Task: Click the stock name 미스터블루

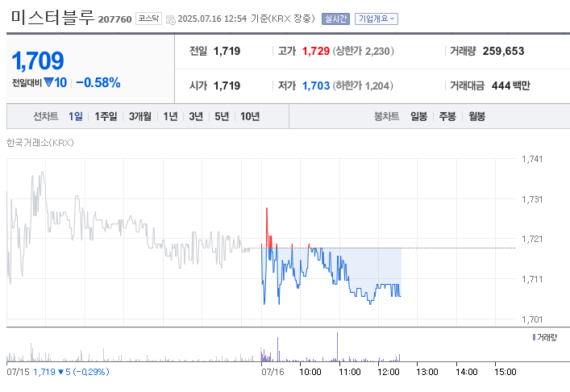Action: click(x=52, y=18)
